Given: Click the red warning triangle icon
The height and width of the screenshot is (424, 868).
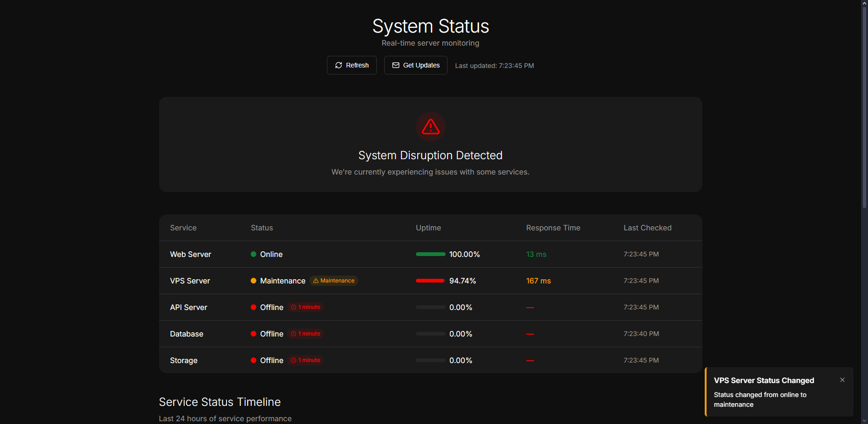Looking at the screenshot, I should (x=430, y=127).
